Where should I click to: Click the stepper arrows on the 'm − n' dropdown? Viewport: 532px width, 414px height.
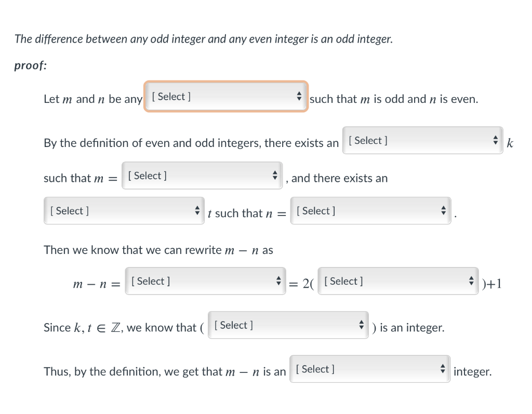(279, 281)
